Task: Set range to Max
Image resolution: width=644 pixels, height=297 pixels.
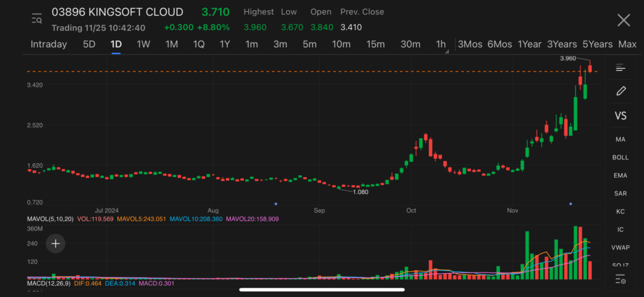Action: [627, 45]
